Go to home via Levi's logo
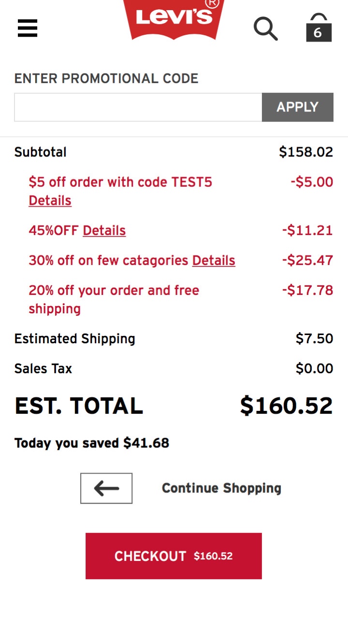This screenshot has height=644, width=348. point(174,18)
